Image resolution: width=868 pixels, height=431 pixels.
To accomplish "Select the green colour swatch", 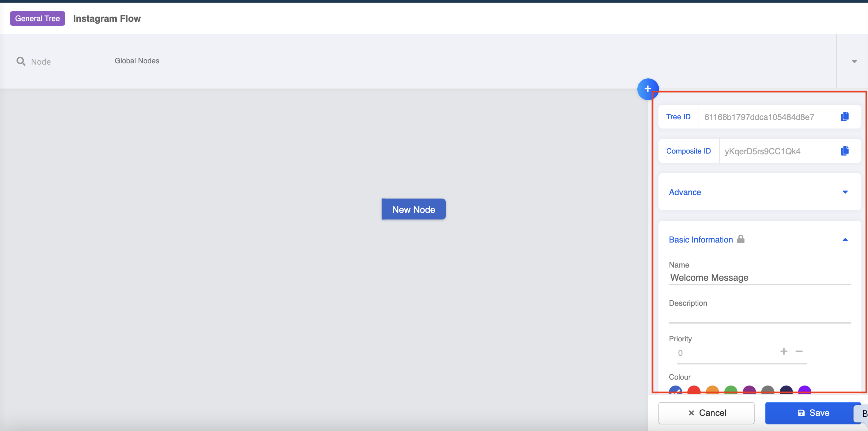I will pos(731,390).
